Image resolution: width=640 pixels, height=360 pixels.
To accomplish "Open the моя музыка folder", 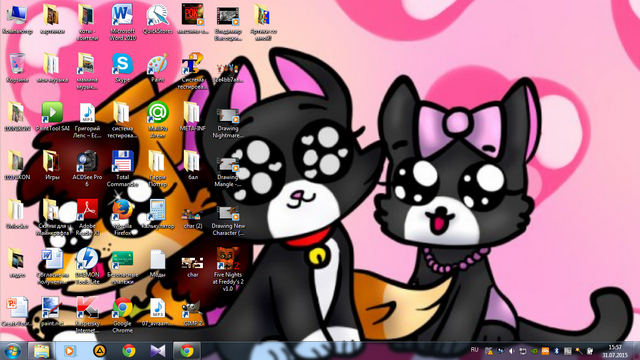I will coord(52,68).
